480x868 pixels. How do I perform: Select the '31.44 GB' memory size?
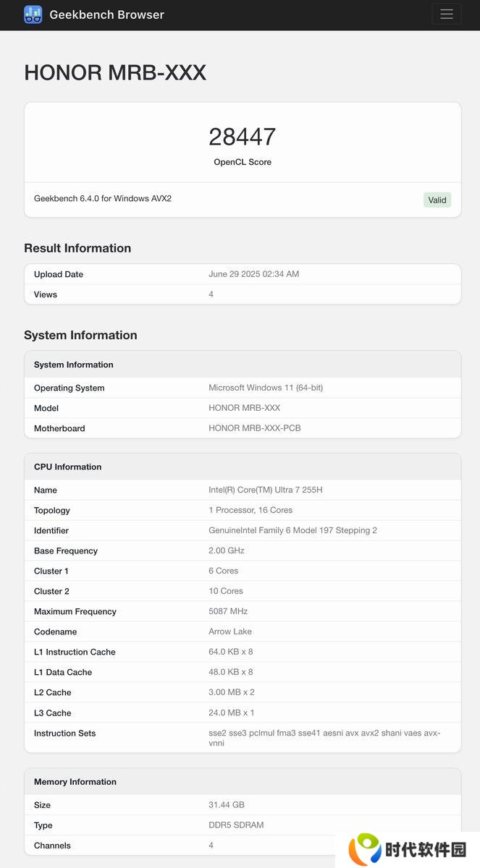(227, 805)
